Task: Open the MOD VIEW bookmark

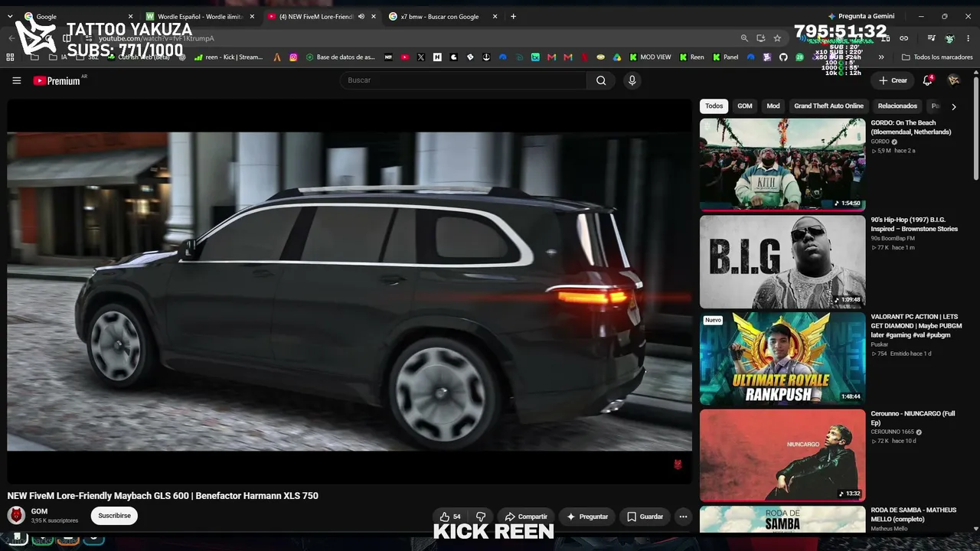Action: [650, 57]
